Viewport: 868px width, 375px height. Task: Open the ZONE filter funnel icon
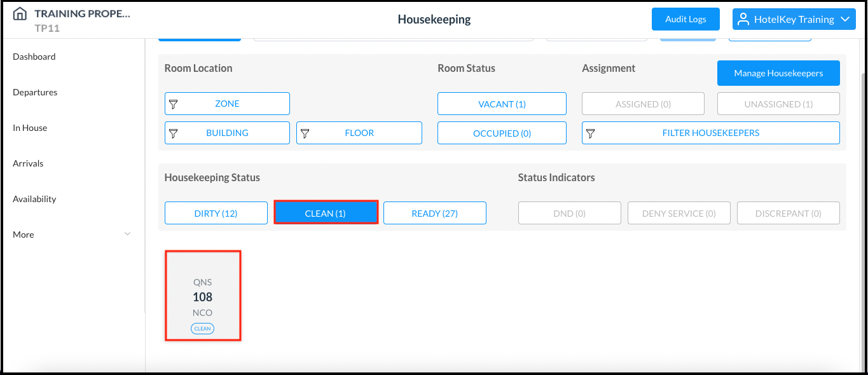point(174,103)
